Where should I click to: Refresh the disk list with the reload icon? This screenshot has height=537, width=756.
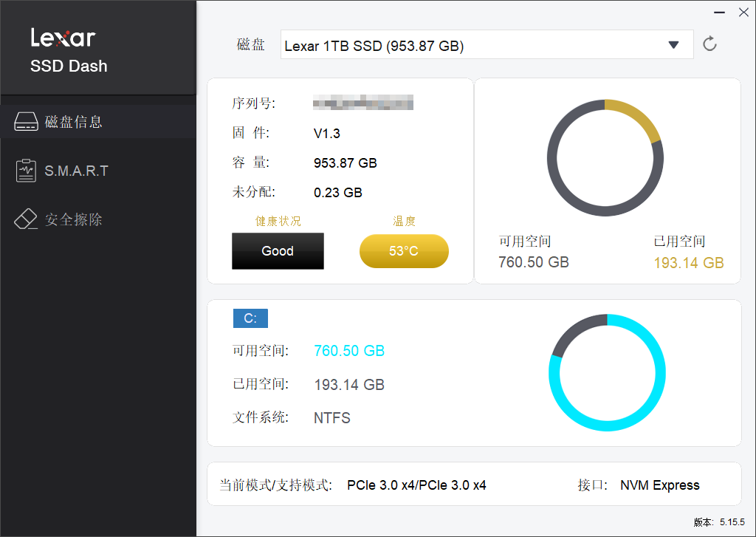pyautogui.click(x=709, y=44)
